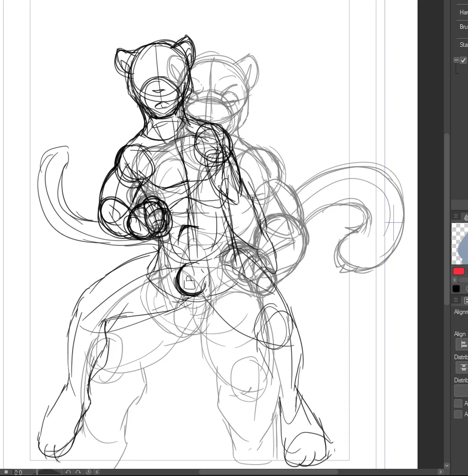Open the panel menu icon above Alignment

point(456,300)
